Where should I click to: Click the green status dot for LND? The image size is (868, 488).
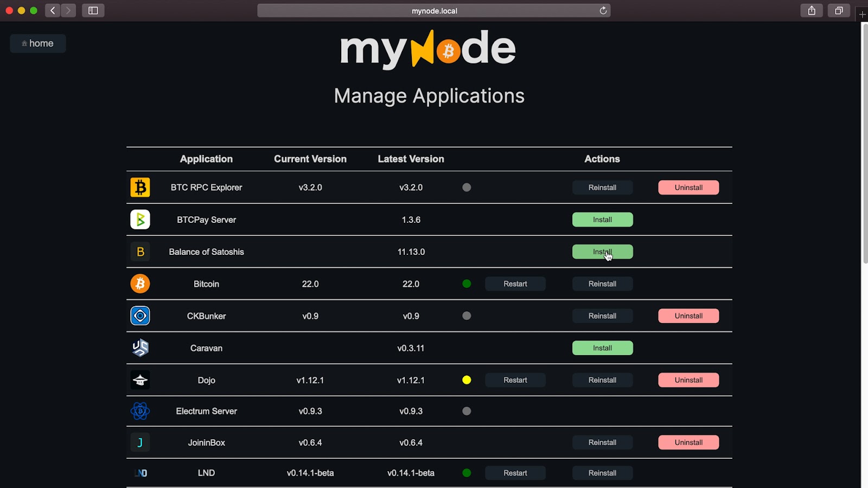coord(467,473)
